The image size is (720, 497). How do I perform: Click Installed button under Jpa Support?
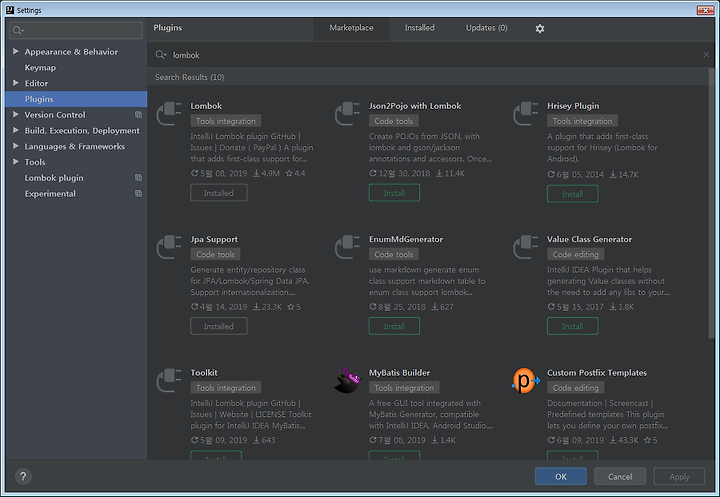(219, 326)
